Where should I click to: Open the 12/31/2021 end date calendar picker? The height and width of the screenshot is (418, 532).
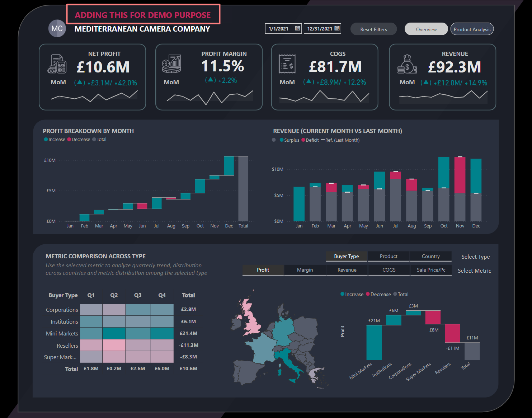[x=336, y=28]
